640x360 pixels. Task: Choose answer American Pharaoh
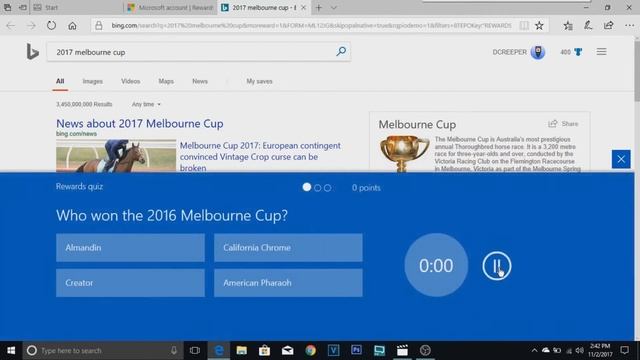point(288,283)
